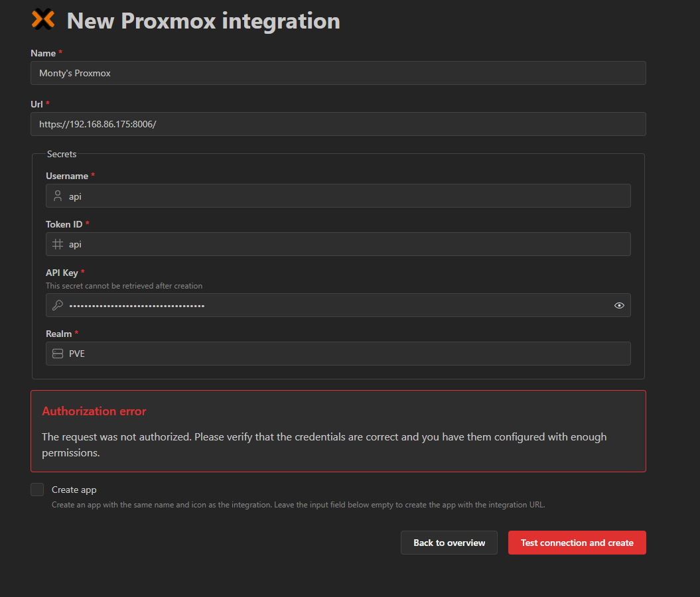The width and height of the screenshot is (700, 597).
Task: Click the 'request was not authorized' message
Action: (324, 444)
